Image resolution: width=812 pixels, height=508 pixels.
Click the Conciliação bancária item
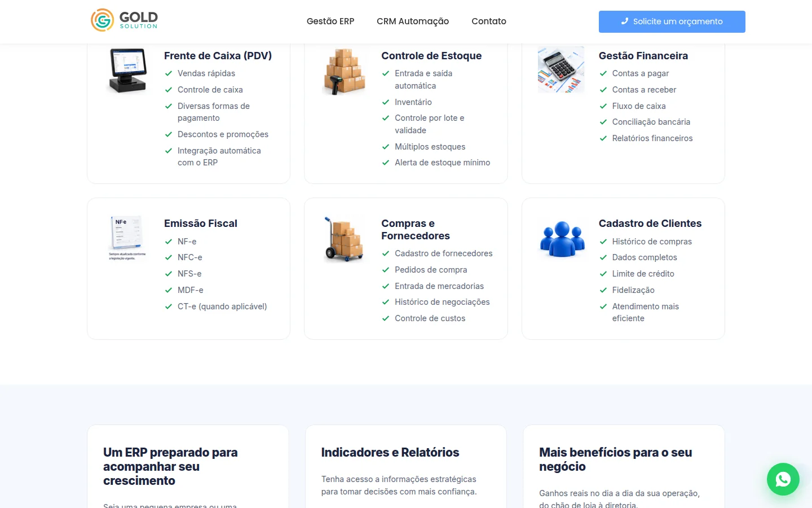click(x=651, y=122)
